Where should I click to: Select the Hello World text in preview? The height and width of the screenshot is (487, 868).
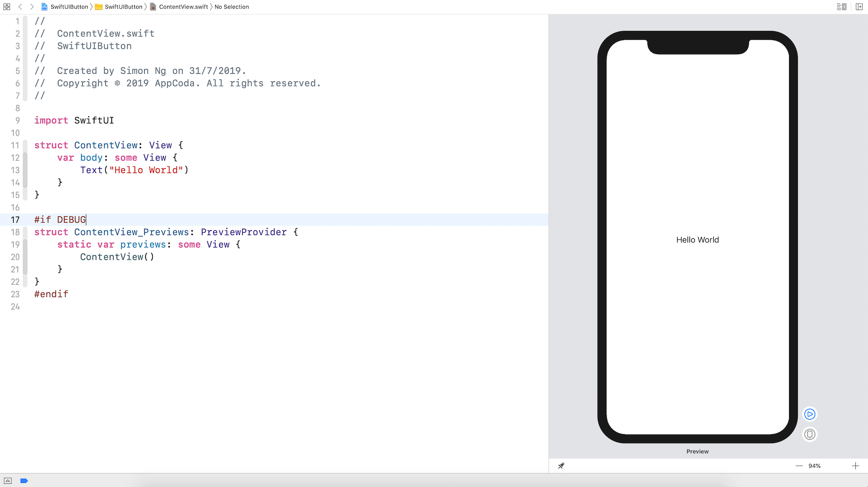697,240
